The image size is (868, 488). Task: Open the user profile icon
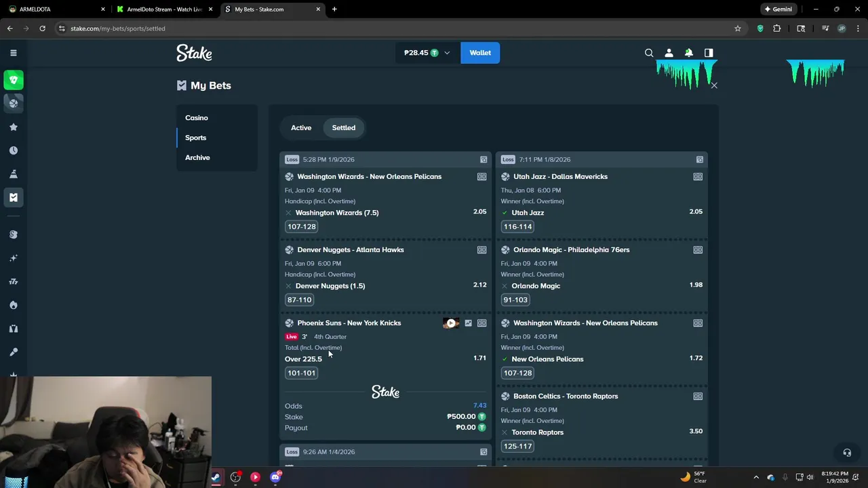click(669, 53)
